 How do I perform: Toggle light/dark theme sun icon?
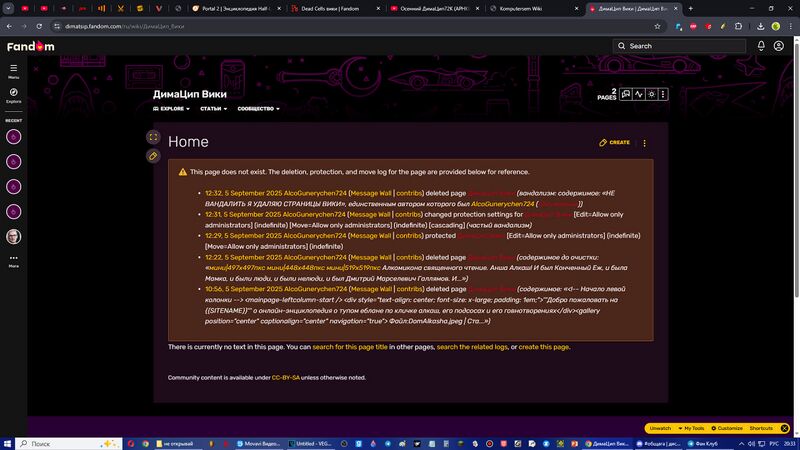coord(651,95)
